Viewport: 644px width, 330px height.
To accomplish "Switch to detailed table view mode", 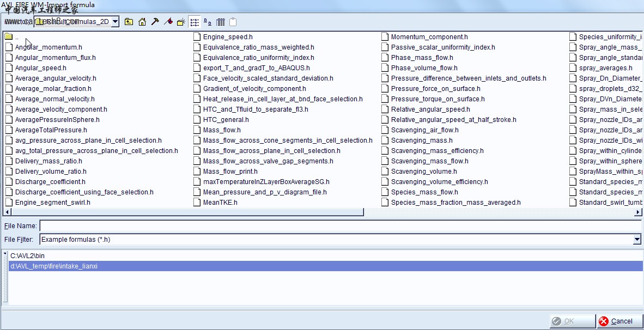I will 221,22.
